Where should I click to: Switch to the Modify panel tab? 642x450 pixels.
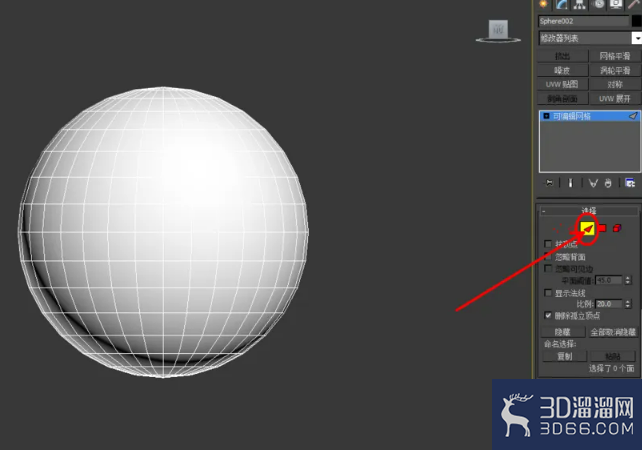tap(561, 4)
